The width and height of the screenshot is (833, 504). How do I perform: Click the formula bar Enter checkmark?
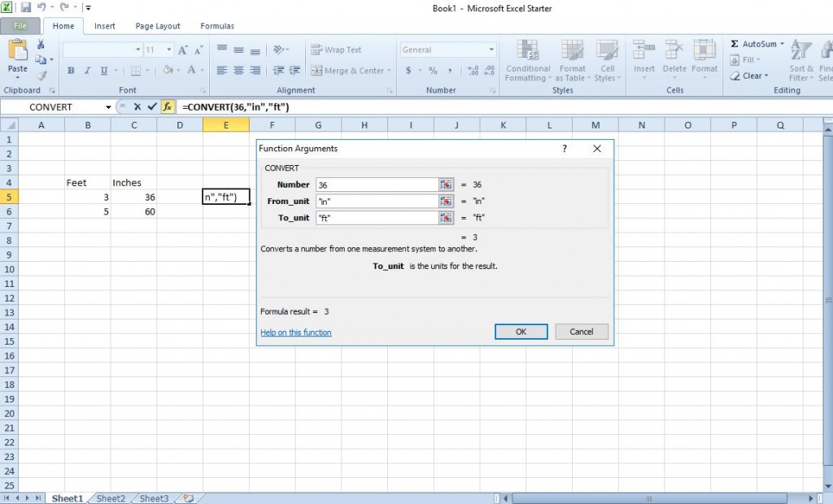pos(152,106)
